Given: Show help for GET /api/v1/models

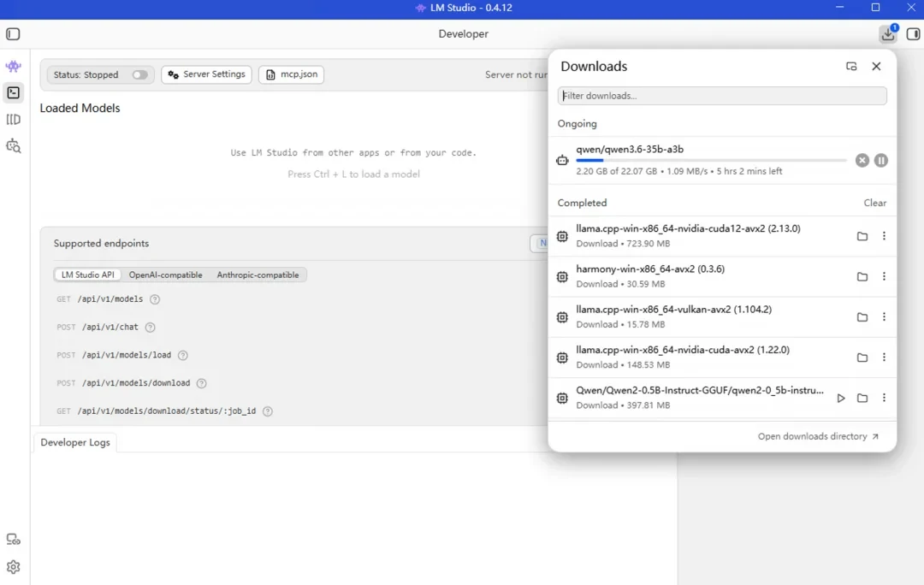Looking at the screenshot, I should (x=154, y=299).
